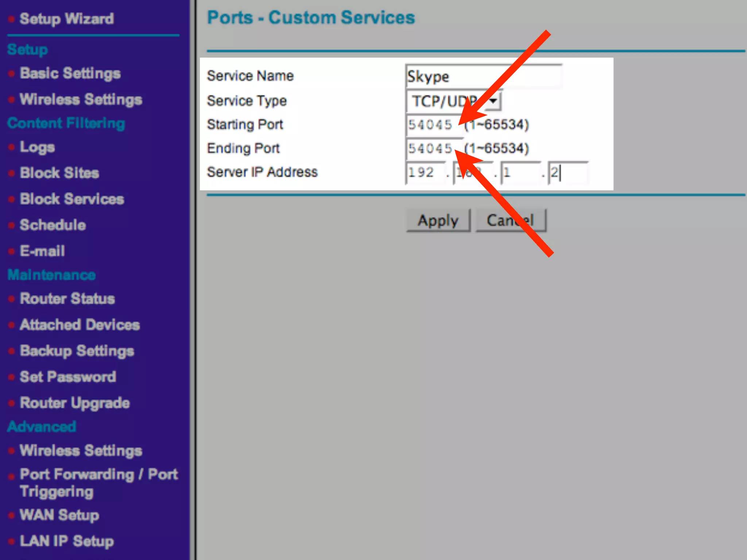Click first octet field of Server IP

pos(425,172)
